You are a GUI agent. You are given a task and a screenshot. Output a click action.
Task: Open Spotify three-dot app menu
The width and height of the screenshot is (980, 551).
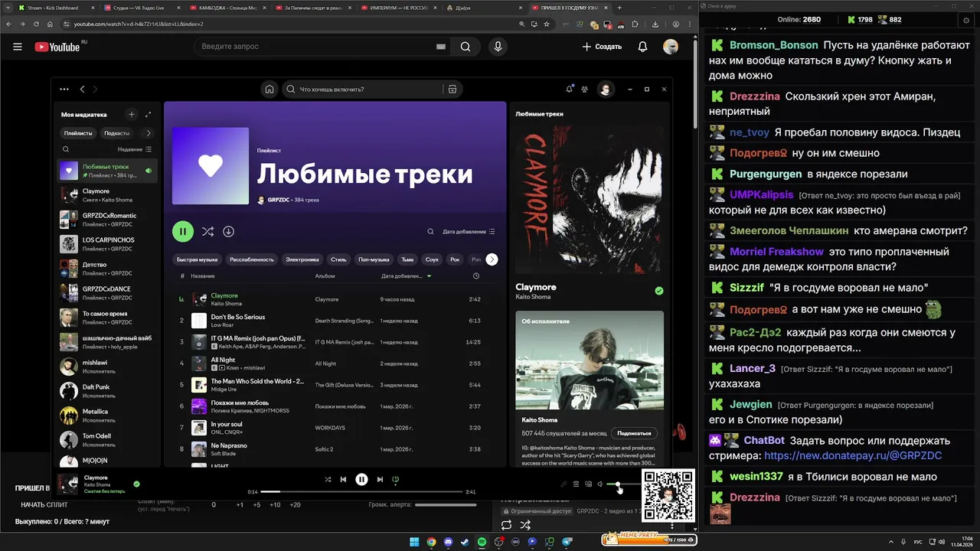coord(64,89)
